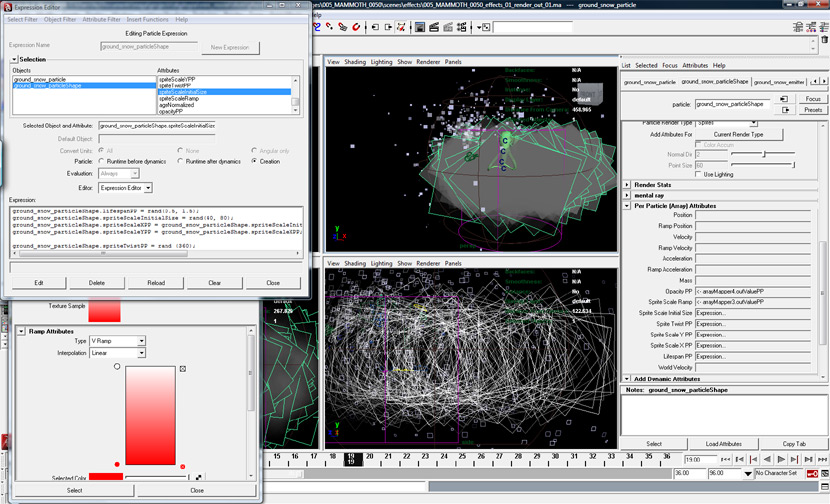This screenshot has height=504, width=830.
Task: Expand the Render Stats section
Action: 627,184
